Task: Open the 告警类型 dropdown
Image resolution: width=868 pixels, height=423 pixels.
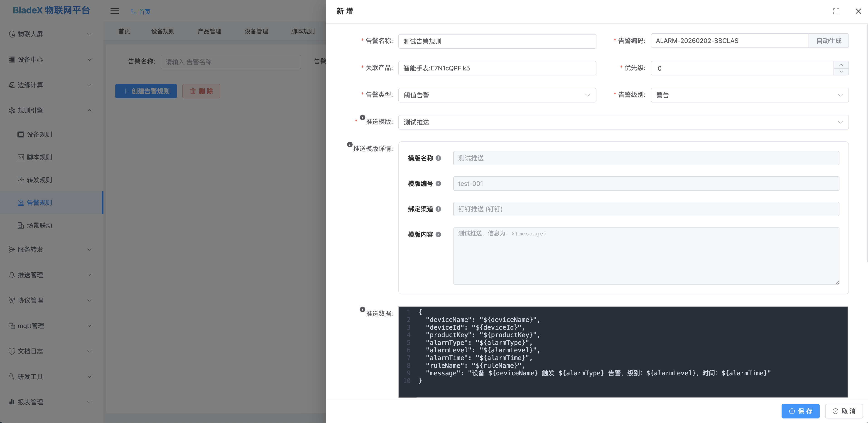Action: 497,95
